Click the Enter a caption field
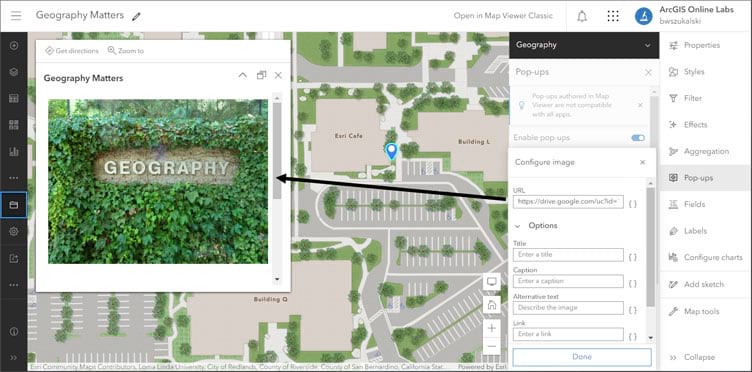The image size is (752, 372). [x=568, y=281]
